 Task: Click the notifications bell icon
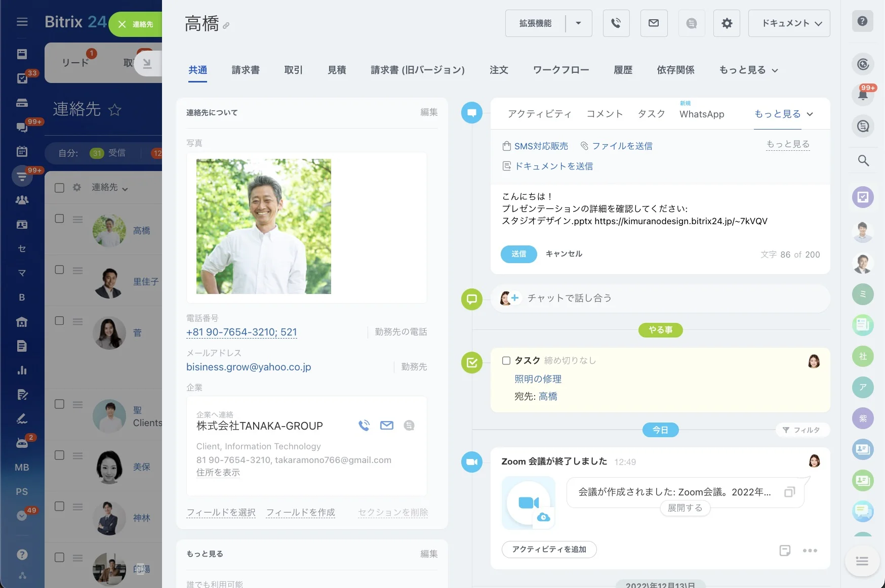863,94
